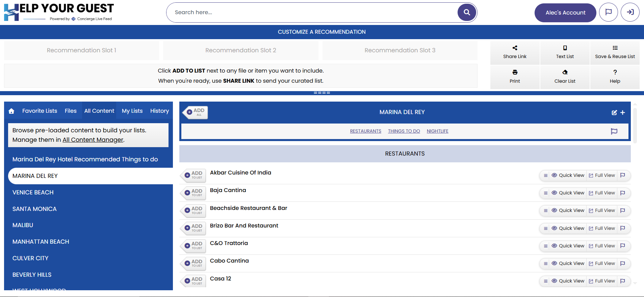This screenshot has height=297, width=644.
Task: Select Recommendation Slot 2
Action: pyautogui.click(x=241, y=50)
